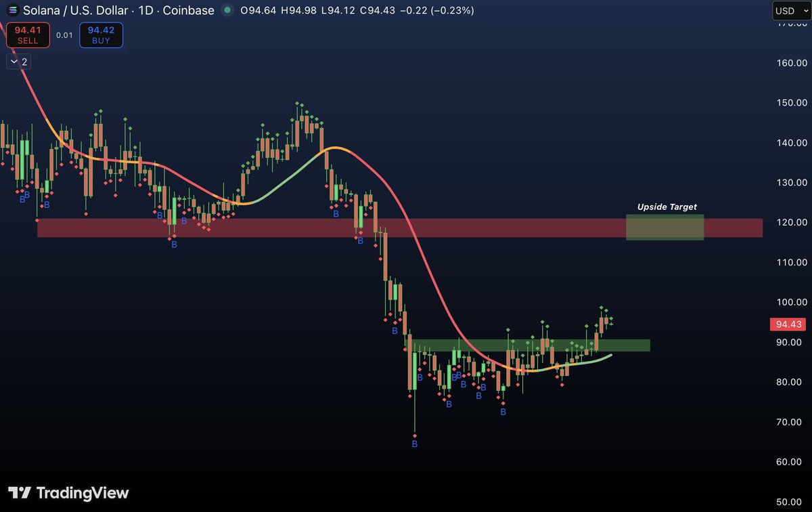The width and height of the screenshot is (812, 512).
Task: Open the USD currency dropdown
Action: click(x=790, y=11)
